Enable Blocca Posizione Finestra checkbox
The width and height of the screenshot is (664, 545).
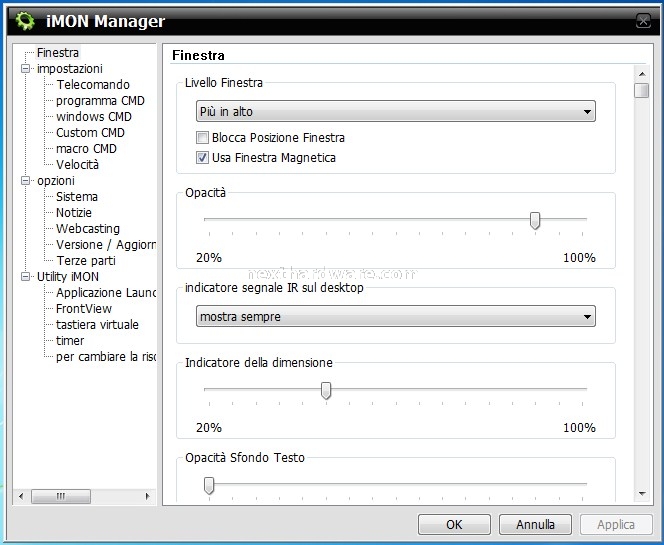point(202,138)
